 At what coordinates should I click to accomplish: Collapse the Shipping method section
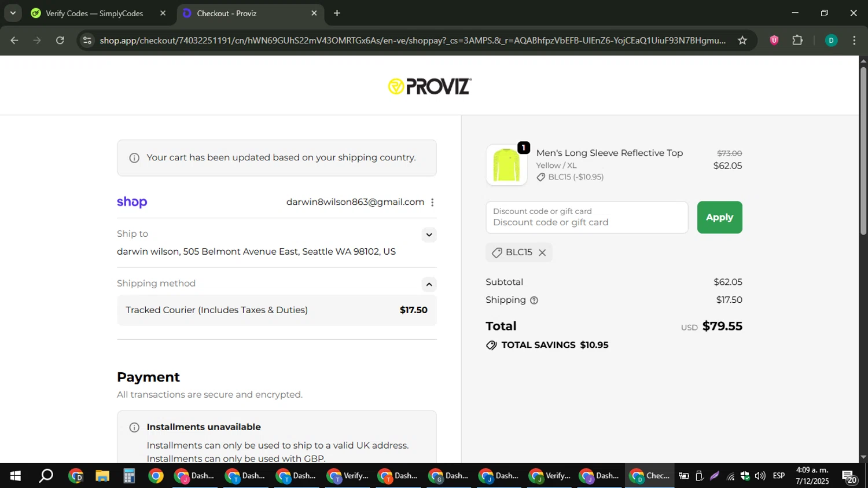tap(429, 284)
